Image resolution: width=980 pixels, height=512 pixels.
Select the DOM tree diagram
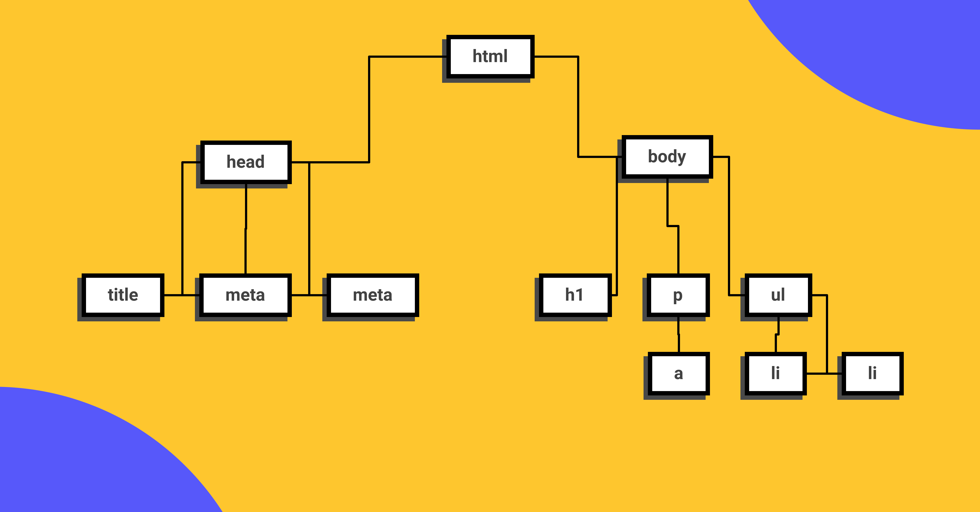point(490,256)
